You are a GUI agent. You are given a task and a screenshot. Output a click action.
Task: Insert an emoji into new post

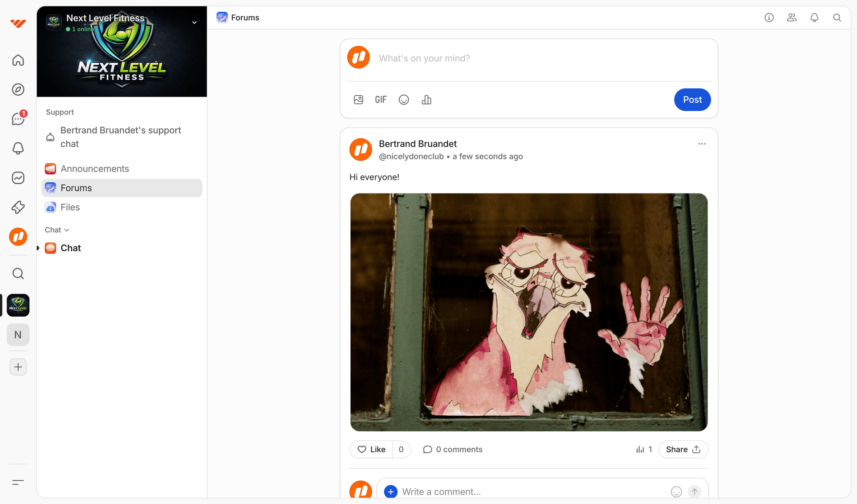tap(404, 100)
